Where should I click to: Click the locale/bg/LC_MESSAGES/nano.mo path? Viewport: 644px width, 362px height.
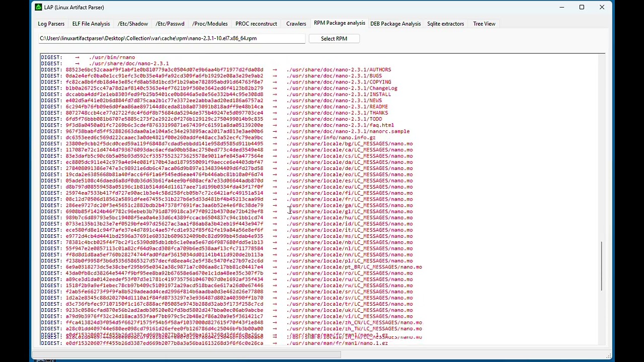pos(350,144)
